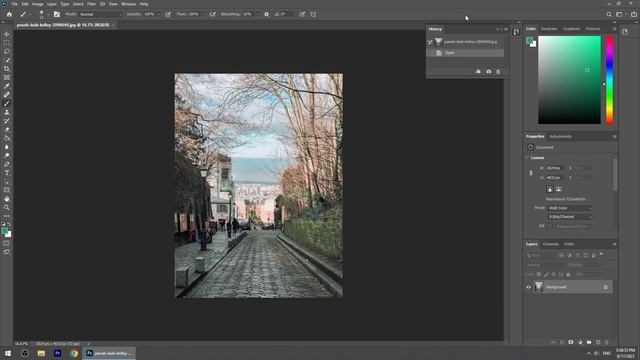Viewport: 640px width, 360px height.
Task: Select the Eyedropper tool
Action: [x=7, y=86]
